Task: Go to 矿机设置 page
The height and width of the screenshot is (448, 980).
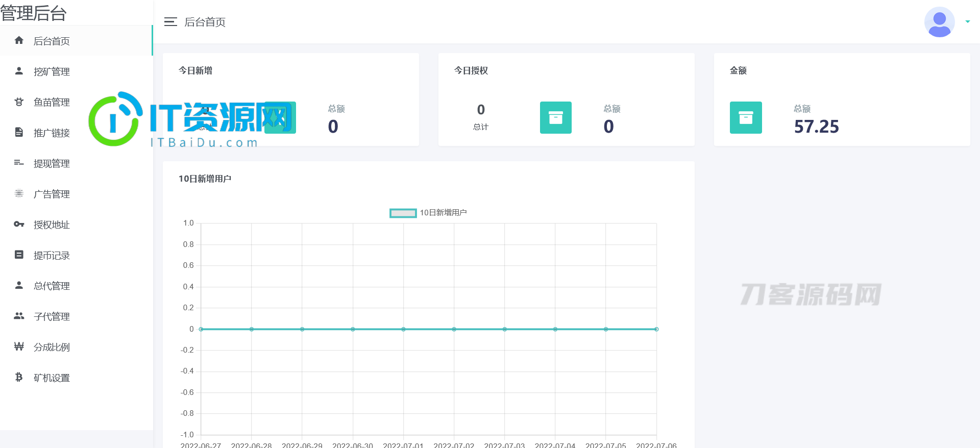Action: 77,378
